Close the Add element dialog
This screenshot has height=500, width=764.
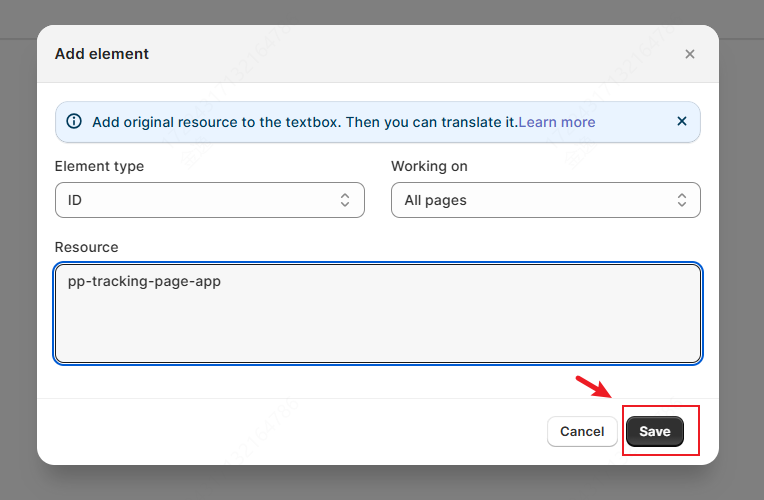pyautogui.click(x=689, y=54)
